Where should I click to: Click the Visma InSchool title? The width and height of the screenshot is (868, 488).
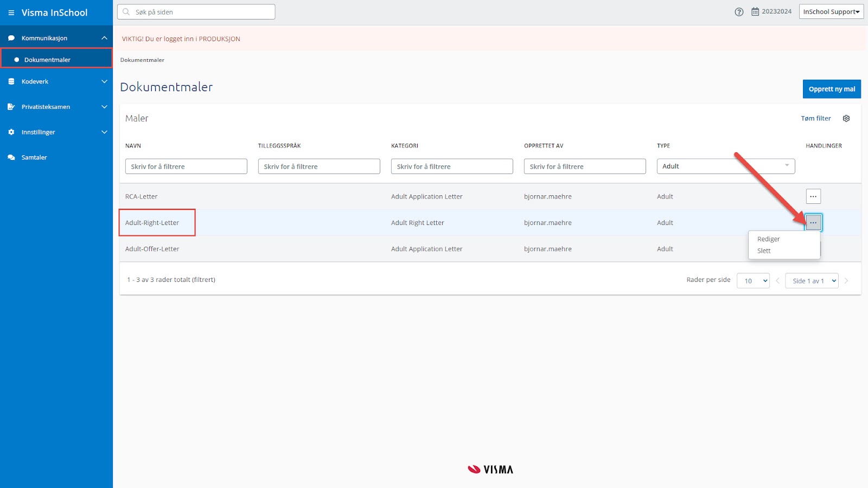(54, 12)
